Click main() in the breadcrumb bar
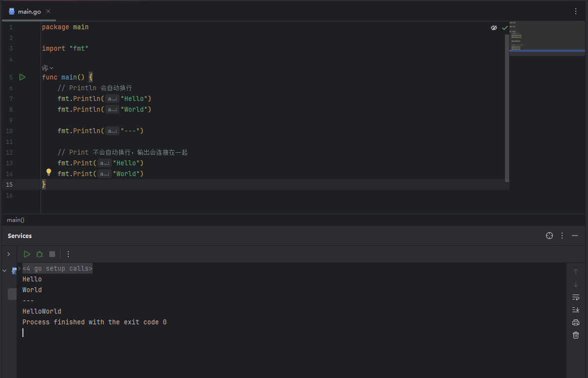Viewport: 588px width, 378px height. (16, 220)
